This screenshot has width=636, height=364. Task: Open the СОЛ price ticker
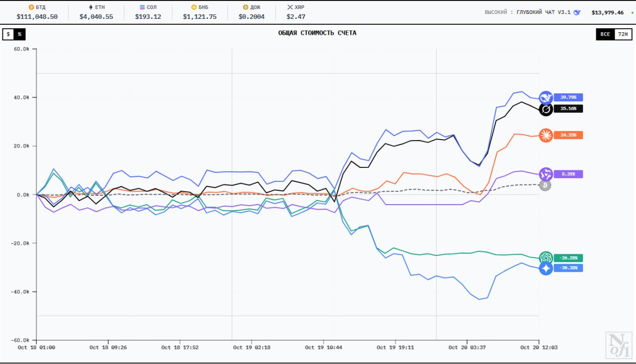click(148, 12)
